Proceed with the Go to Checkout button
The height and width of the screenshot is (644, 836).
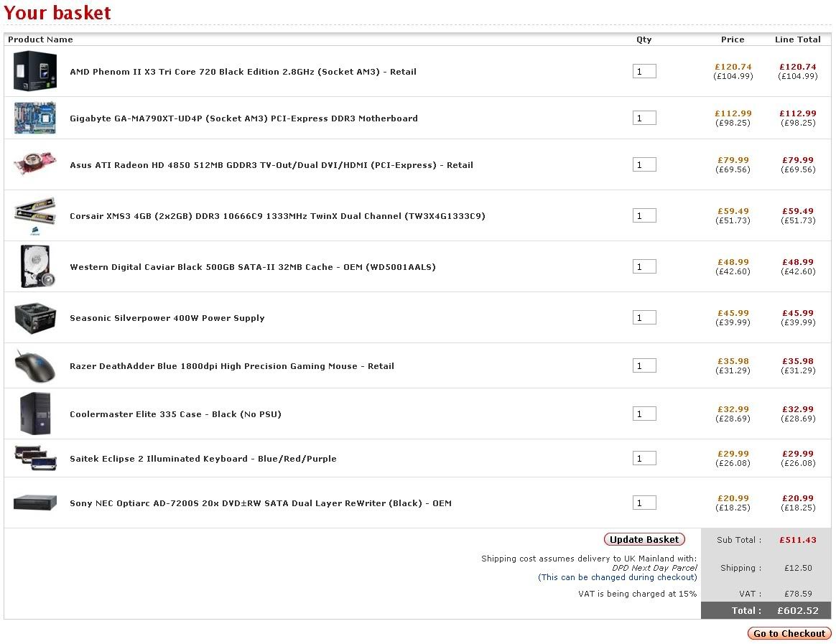789,633
